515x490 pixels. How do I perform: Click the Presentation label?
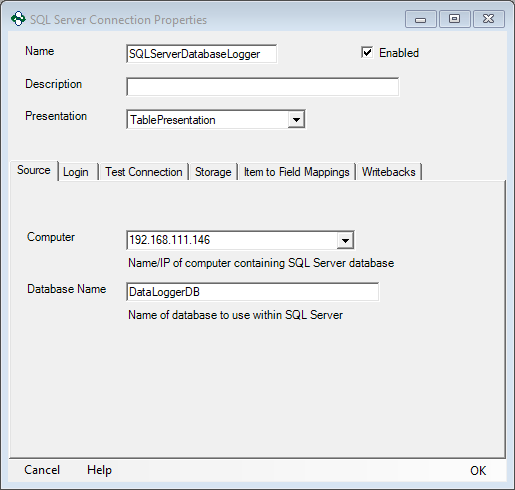[56, 116]
